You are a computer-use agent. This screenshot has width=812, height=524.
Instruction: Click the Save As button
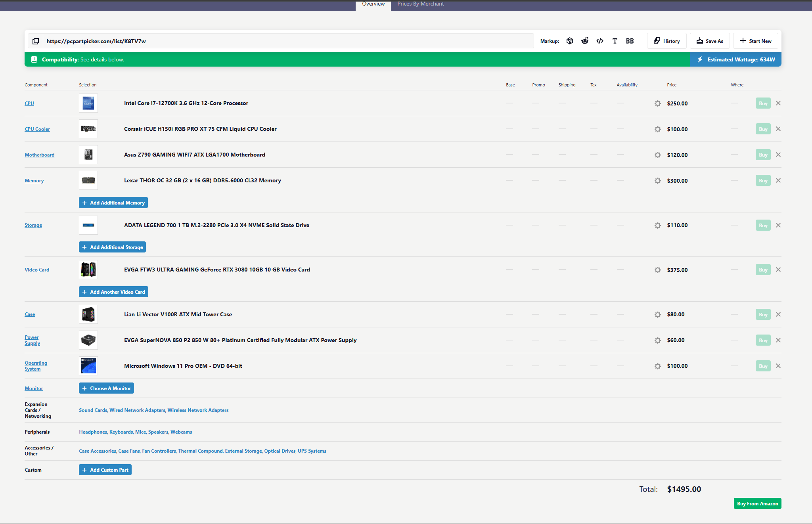710,41
